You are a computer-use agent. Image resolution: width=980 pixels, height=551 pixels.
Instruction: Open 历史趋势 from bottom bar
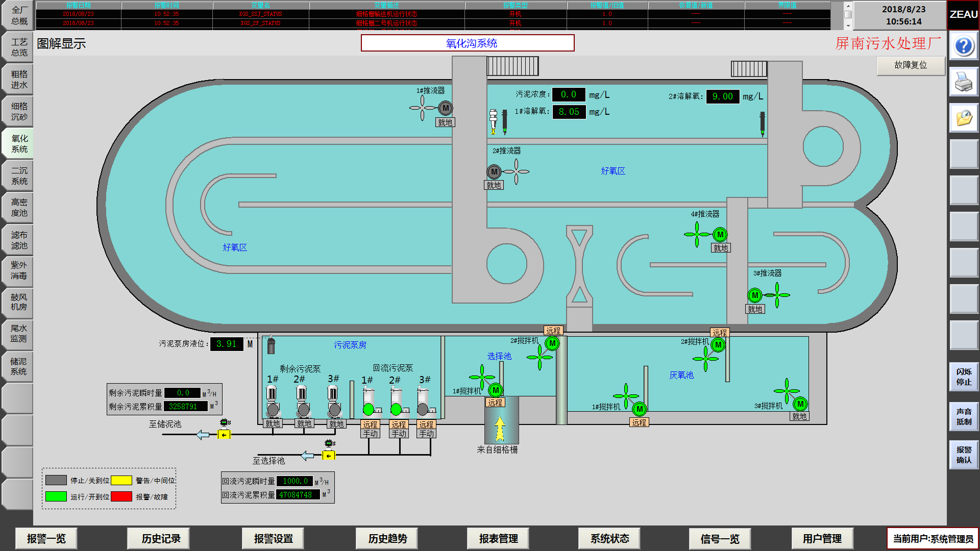tap(387, 539)
